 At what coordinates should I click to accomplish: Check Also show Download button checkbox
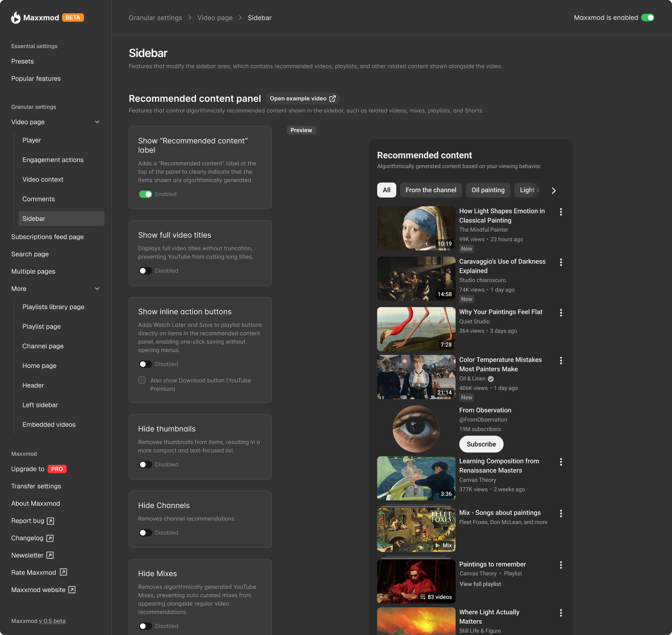tap(142, 380)
